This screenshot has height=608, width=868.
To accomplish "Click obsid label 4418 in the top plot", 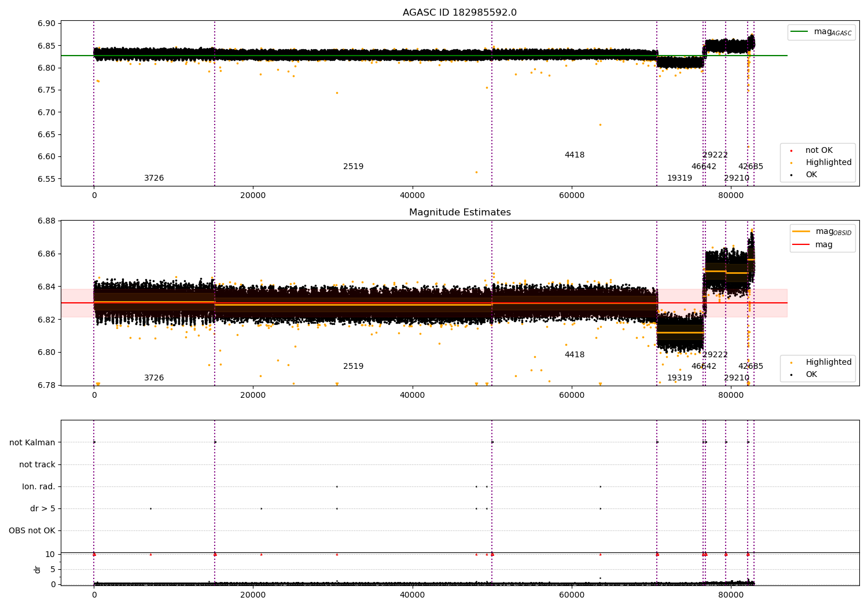I will pos(575,155).
